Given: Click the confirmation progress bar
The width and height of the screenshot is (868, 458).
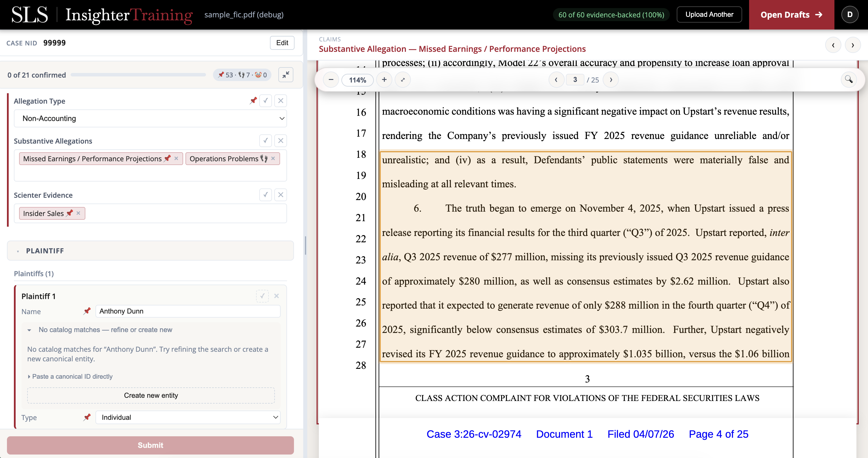Looking at the screenshot, I should coord(138,75).
